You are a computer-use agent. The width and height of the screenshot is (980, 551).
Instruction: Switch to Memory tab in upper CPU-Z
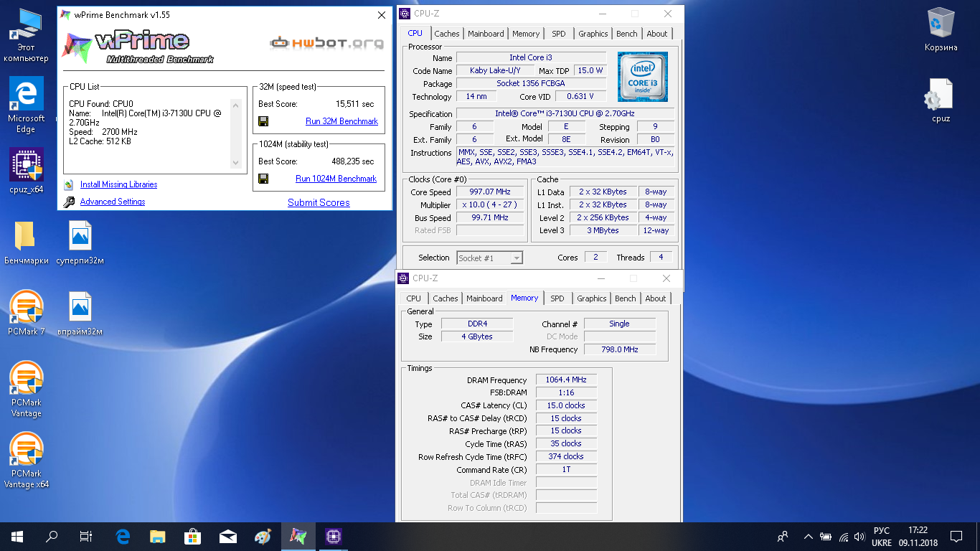pyautogui.click(x=526, y=34)
